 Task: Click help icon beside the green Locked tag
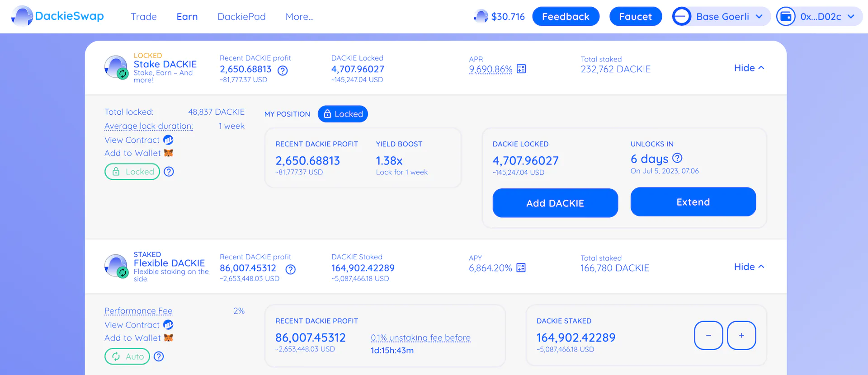169,172
